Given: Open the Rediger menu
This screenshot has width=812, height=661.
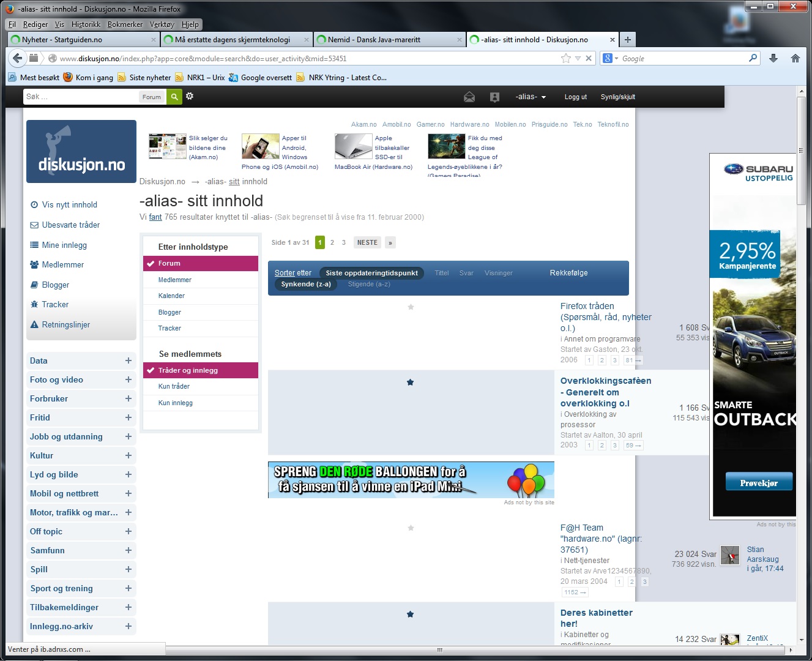Looking at the screenshot, I should (35, 24).
